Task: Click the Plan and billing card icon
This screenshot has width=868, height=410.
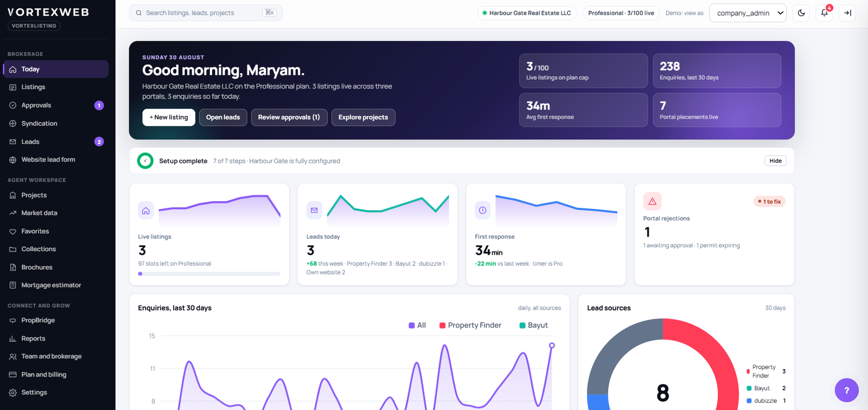Action: click(12, 375)
